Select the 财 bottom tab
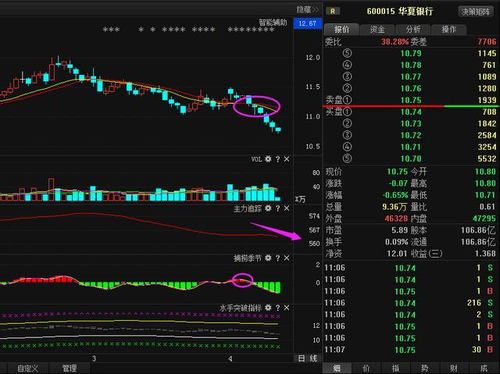 pyautogui.click(x=454, y=368)
